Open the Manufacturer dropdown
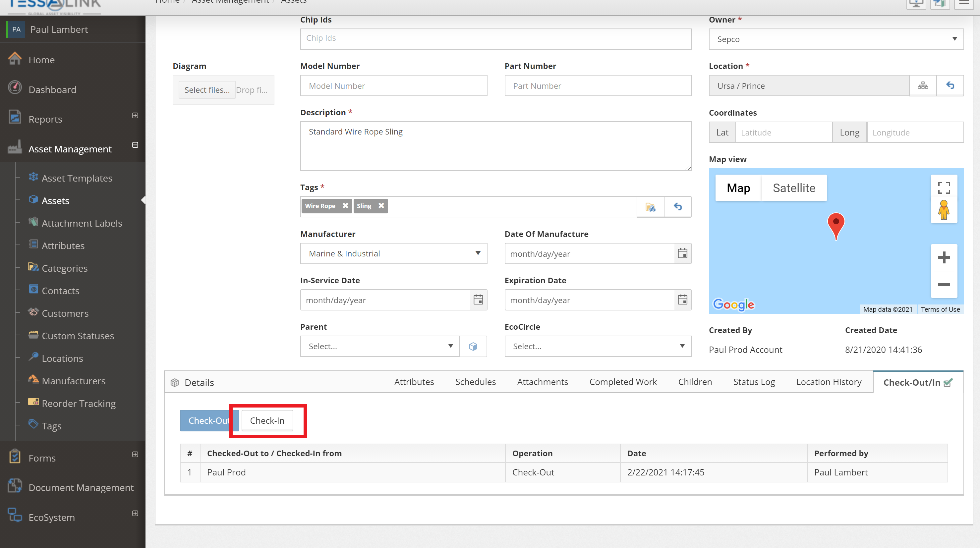Screen dimensions: 980x548 point(393,253)
